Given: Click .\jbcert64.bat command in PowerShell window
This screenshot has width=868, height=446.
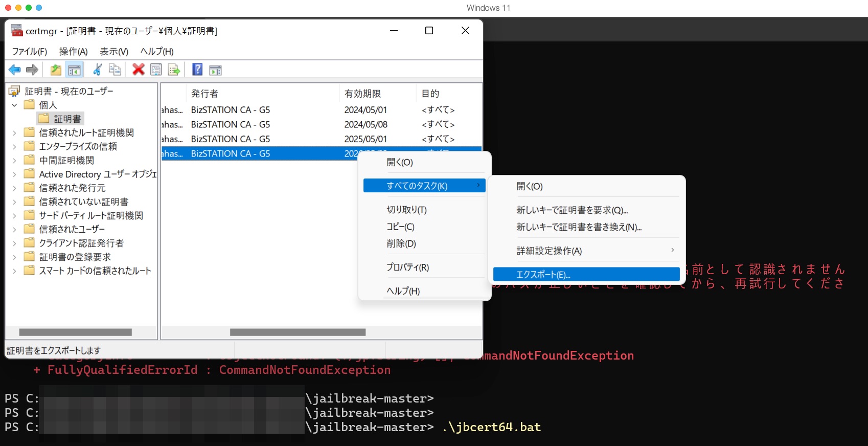Looking at the screenshot, I should pyautogui.click(x=492, y=427).
